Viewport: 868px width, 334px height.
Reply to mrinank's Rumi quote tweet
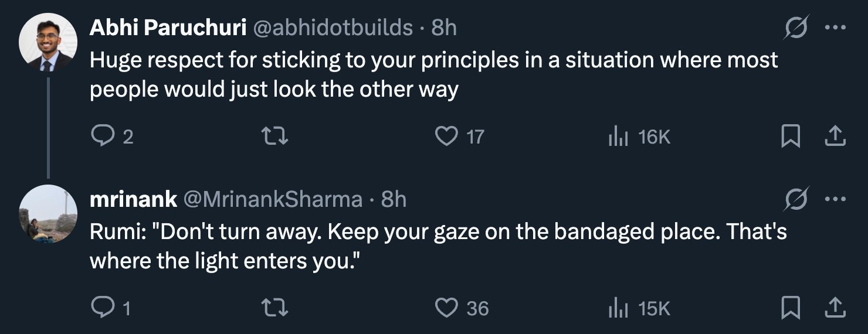point(102,308)
